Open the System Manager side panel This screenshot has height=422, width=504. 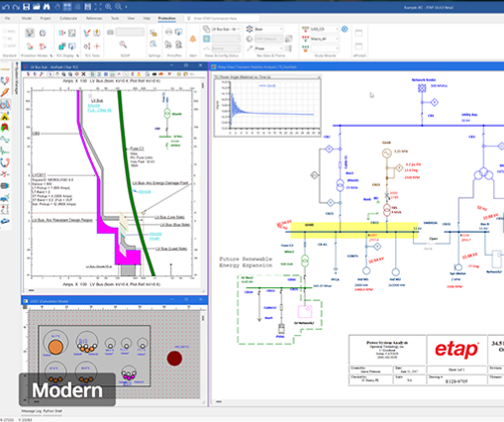[x=16, y=78]
